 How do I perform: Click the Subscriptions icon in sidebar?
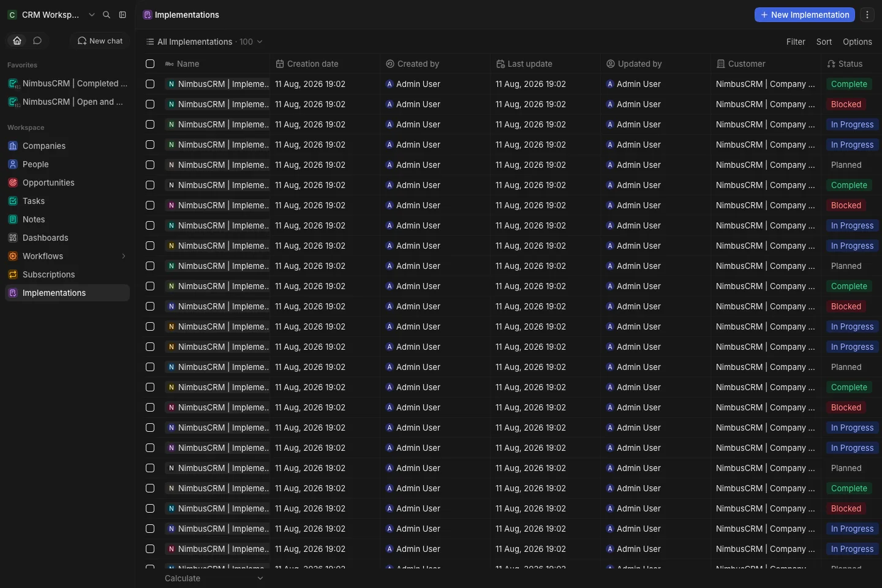[x=13, y=274]
